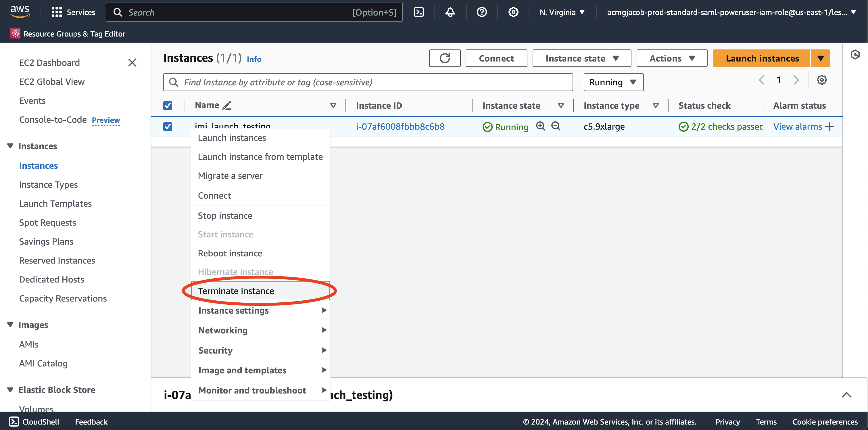Choose Reboot instance

coord(260,253)
